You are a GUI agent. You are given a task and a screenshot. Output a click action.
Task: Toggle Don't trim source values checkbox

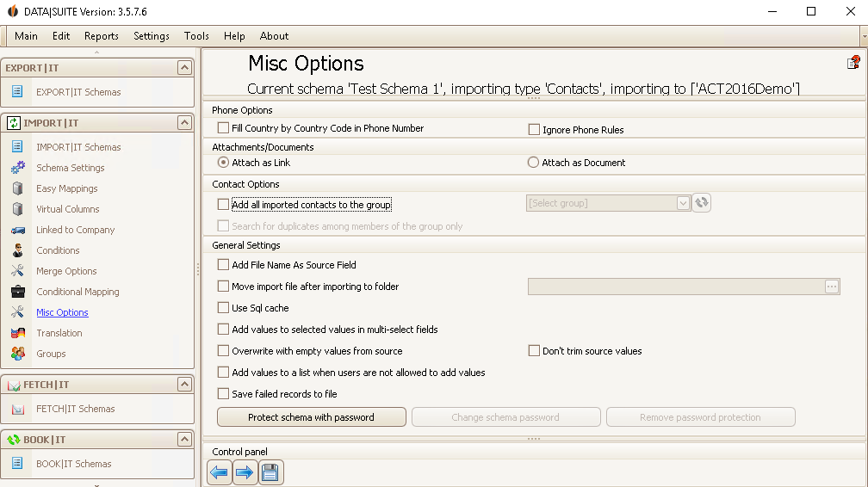coord(534,351)
